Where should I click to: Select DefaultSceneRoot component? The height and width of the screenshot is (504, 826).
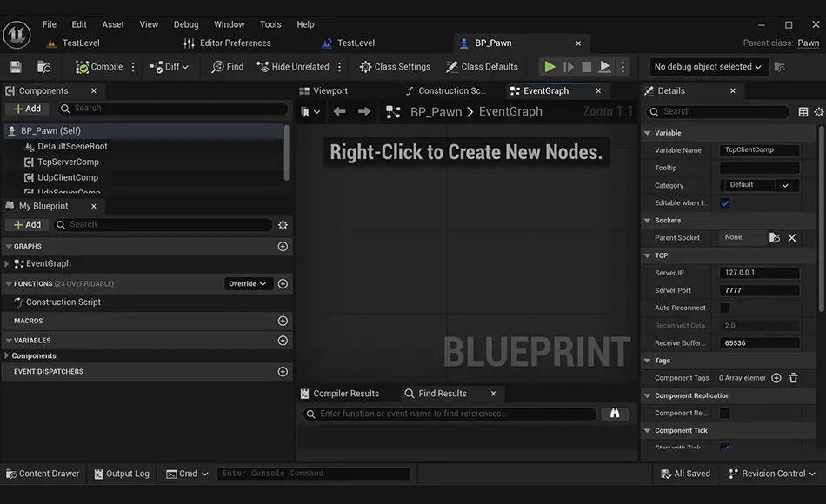pos(72,146)
